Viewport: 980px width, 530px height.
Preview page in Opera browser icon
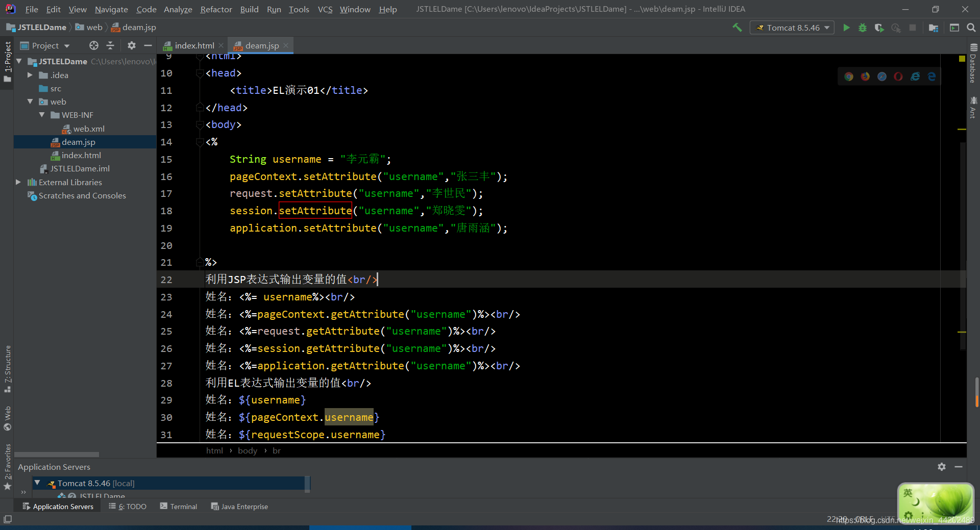[898, 77]
